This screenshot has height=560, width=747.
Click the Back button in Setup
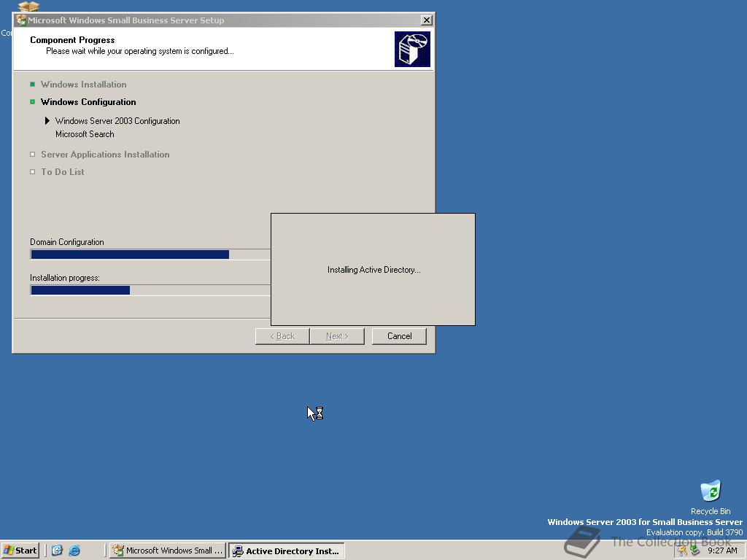point(282,336)
